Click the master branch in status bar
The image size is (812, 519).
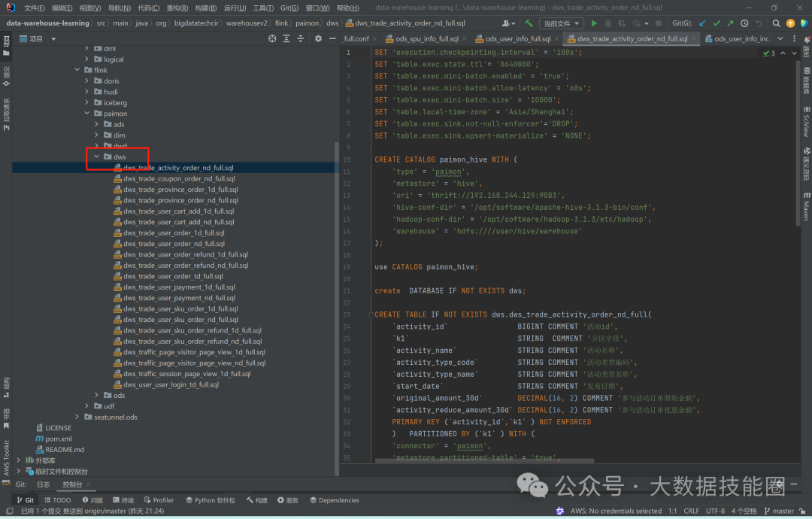coord(782,511)
